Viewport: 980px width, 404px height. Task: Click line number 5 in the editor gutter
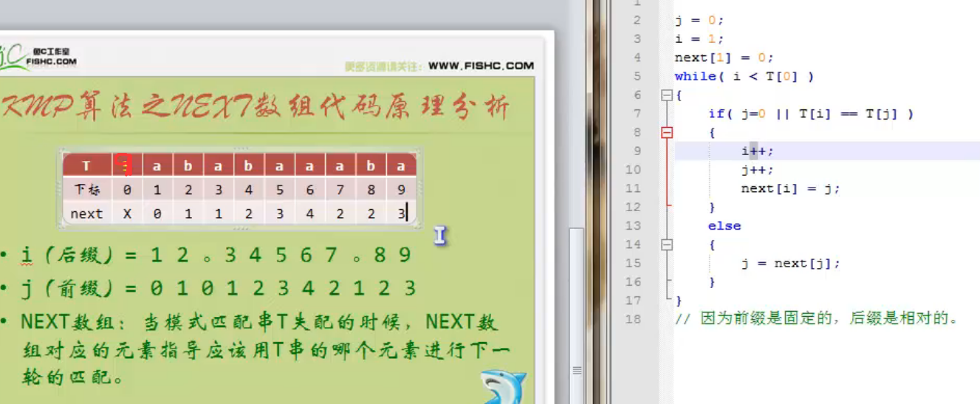(x=637, y=76)
